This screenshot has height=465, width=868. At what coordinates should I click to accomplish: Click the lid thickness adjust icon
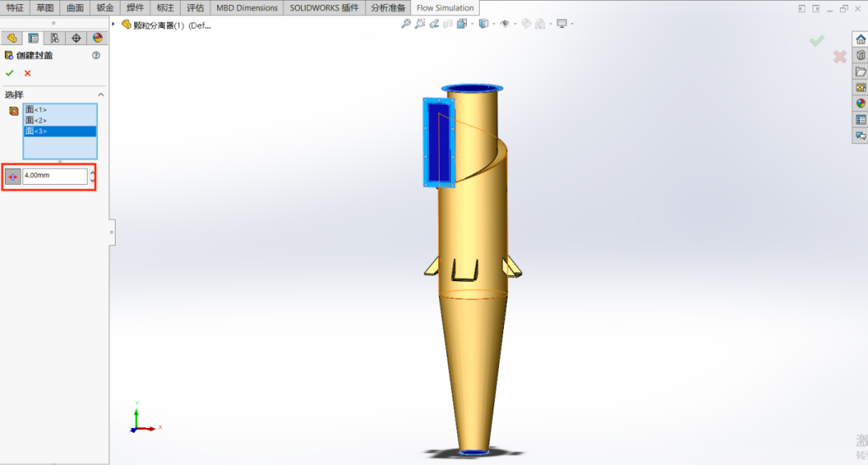pyautogui.click(x=13, y=177)
